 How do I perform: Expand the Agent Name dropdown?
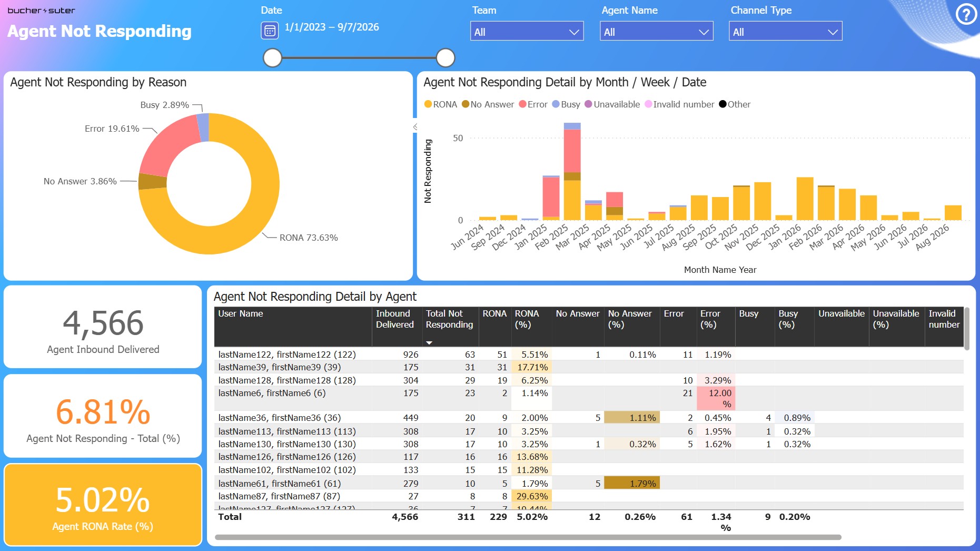coord(656,32)
